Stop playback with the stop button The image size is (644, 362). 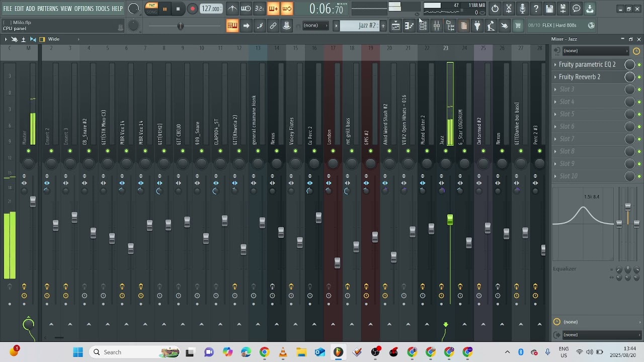[x=178, y=9]
